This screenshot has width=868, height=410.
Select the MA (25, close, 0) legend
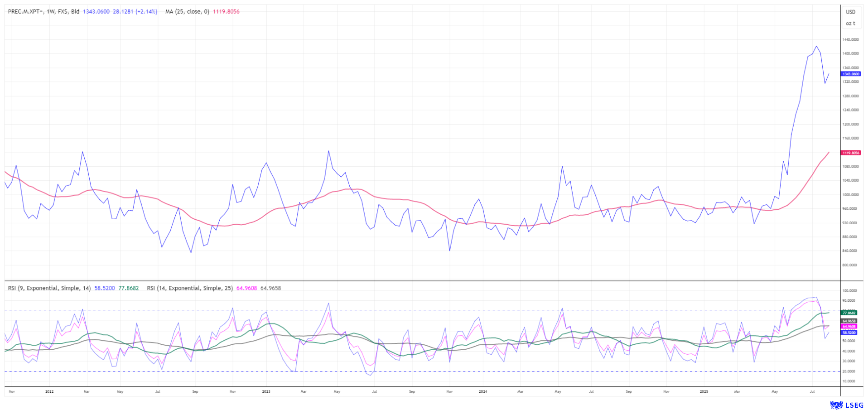187,12
